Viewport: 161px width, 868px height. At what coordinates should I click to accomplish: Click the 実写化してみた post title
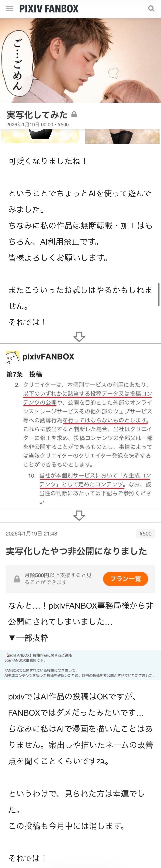point(37,115)
